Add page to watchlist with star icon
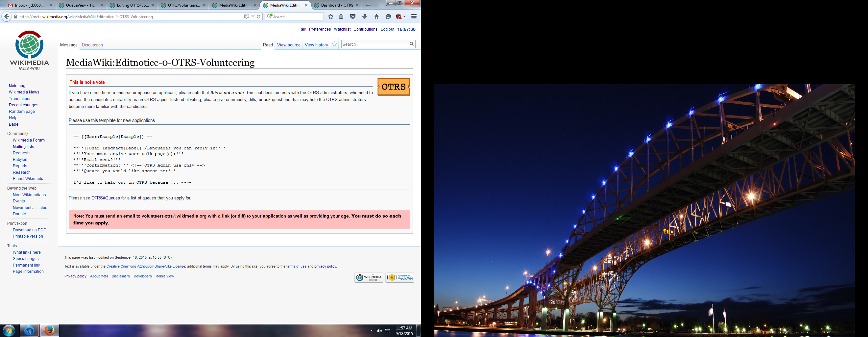The height and width of the screenshot is (337, 868). point(334,44)
